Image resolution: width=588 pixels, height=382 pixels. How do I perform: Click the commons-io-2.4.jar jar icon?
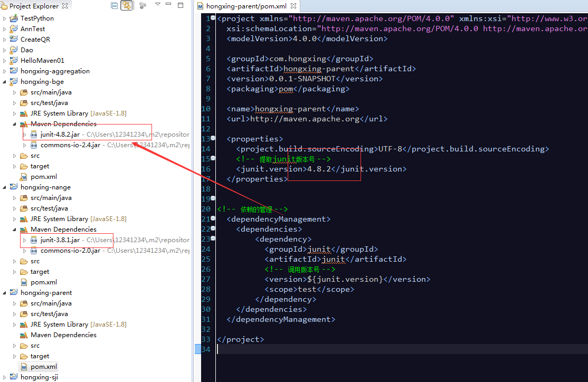click(x=34, y=145)
